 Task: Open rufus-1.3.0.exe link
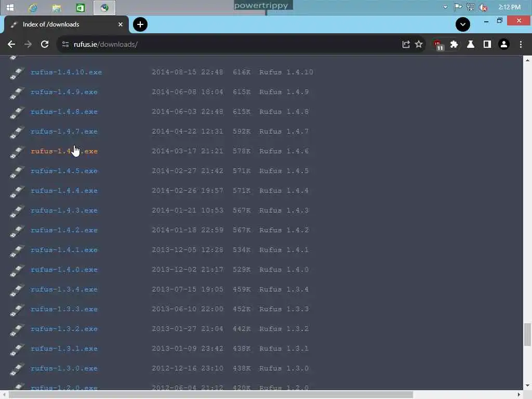pos(64,368)
